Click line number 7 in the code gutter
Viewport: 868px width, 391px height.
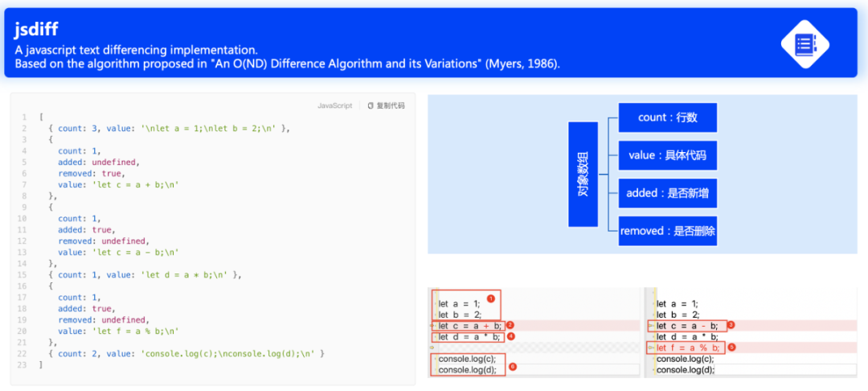[x=24, y=185]
